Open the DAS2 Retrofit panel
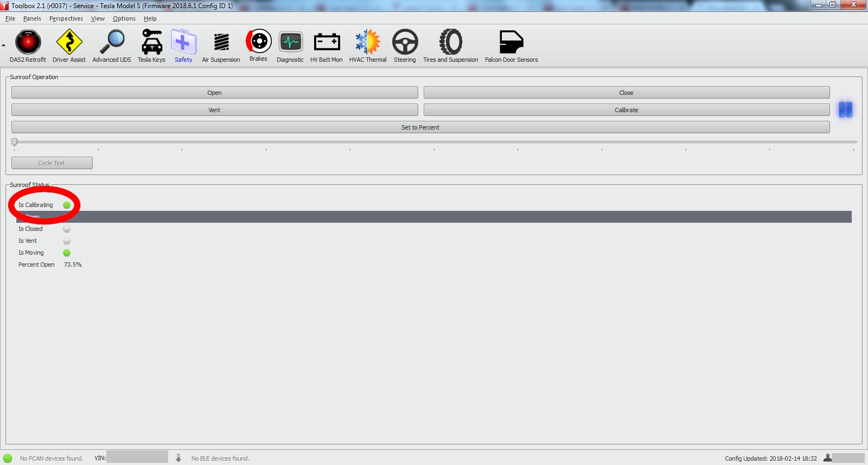This screenshot has height=465, width=868. click(x=28, y=43)
